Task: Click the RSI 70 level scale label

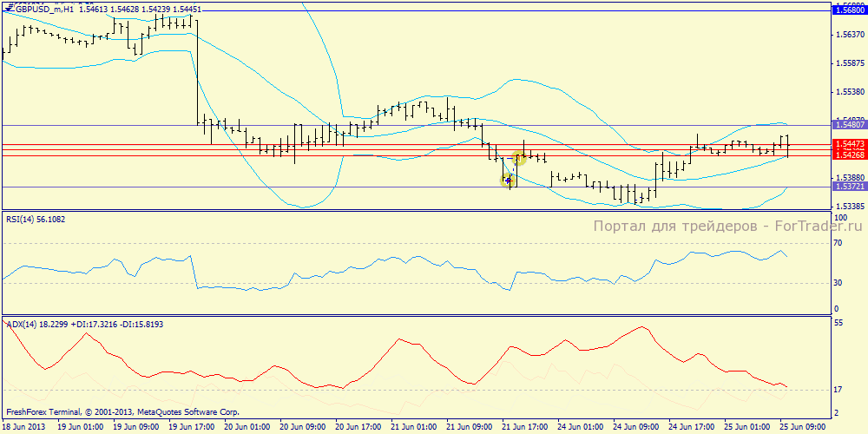Action: pos(838,246)
